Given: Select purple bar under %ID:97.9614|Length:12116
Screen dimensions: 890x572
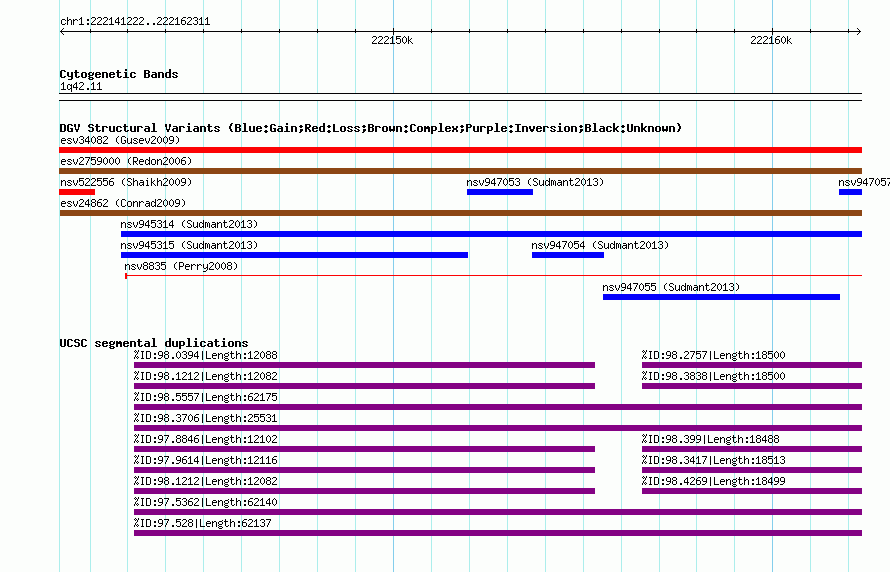Looking at the screenshot, I should point(364,470).
